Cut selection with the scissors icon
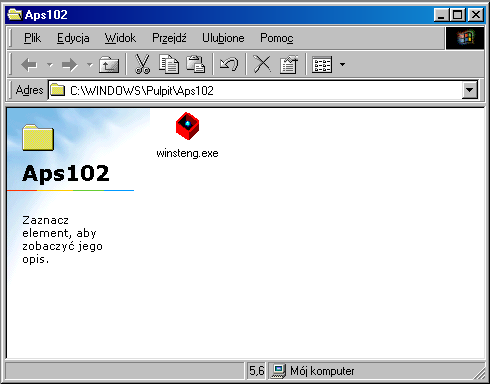The image size is (490, 384). [x=142, y=64]
